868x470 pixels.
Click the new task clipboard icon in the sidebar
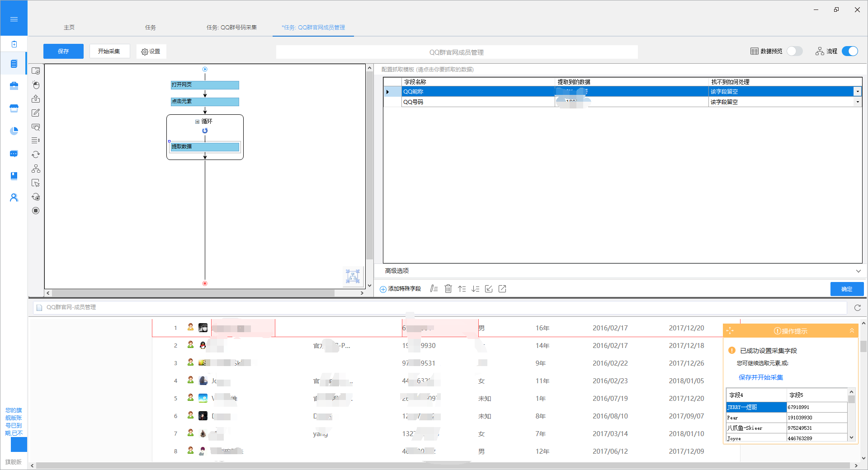[14, 44]
